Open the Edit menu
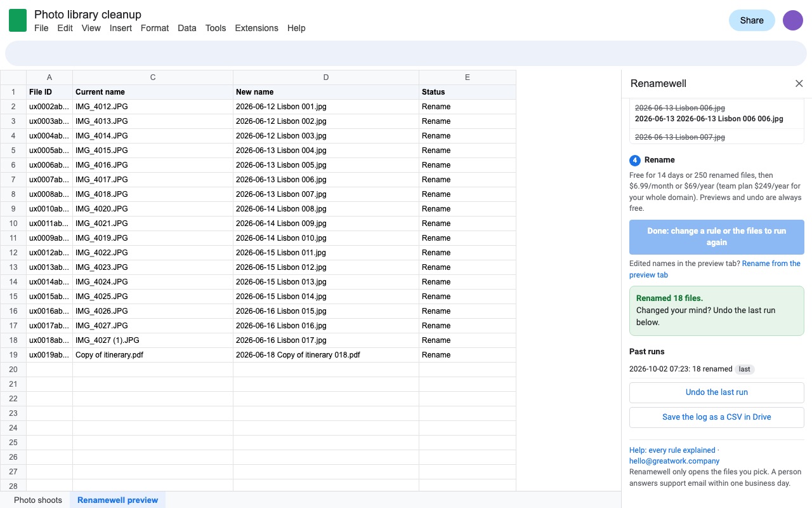This screenshot has height=508, width=812. pyautogui.click(x=65, y=28)
